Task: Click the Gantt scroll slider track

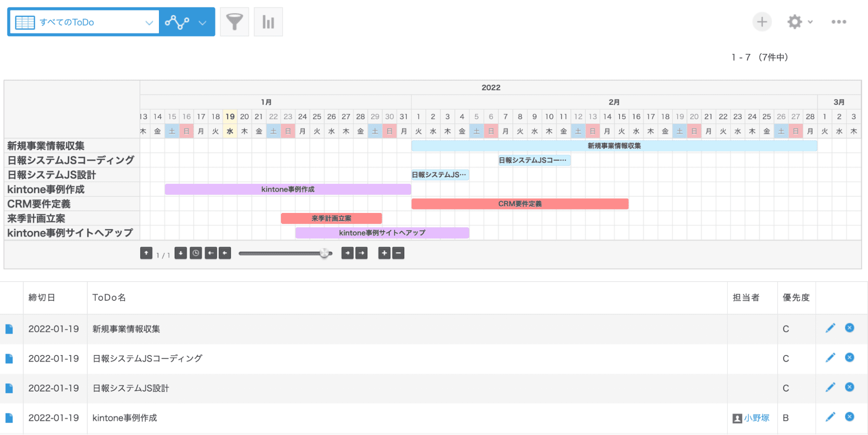Action: (x=285, y=253)
